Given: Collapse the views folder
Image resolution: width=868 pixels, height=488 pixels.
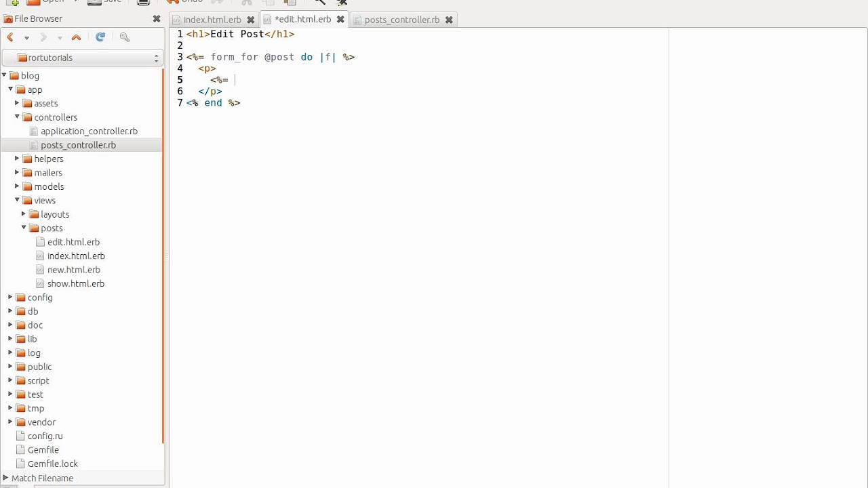Looking at the screenshot, I should click(18, 200).
